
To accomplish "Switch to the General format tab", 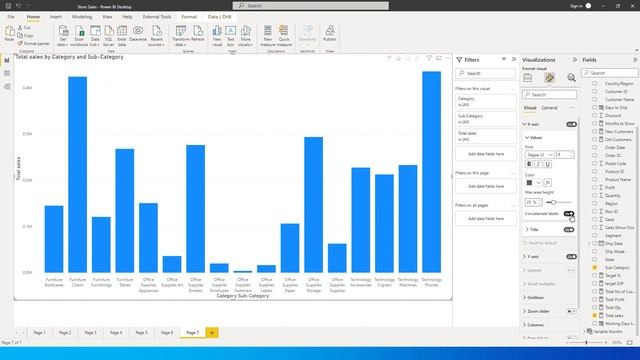I will coord(549,108).
